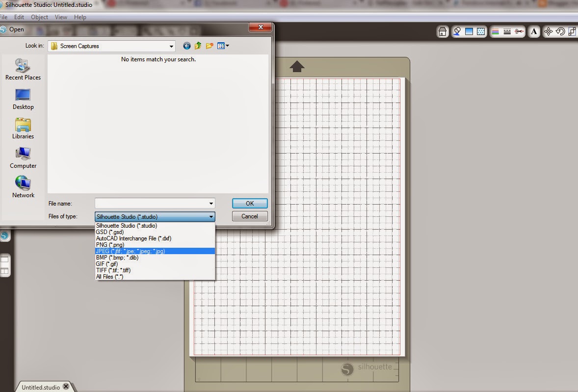Close the Open dialog with X
The image size is (578, 392).
[260, 27]
